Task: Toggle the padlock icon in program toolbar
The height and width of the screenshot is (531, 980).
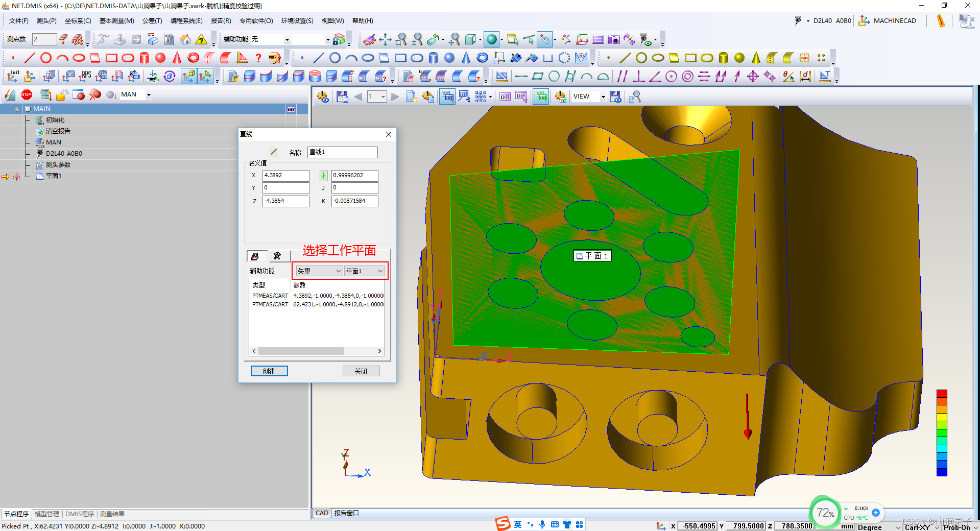Action: pos(62,94)
